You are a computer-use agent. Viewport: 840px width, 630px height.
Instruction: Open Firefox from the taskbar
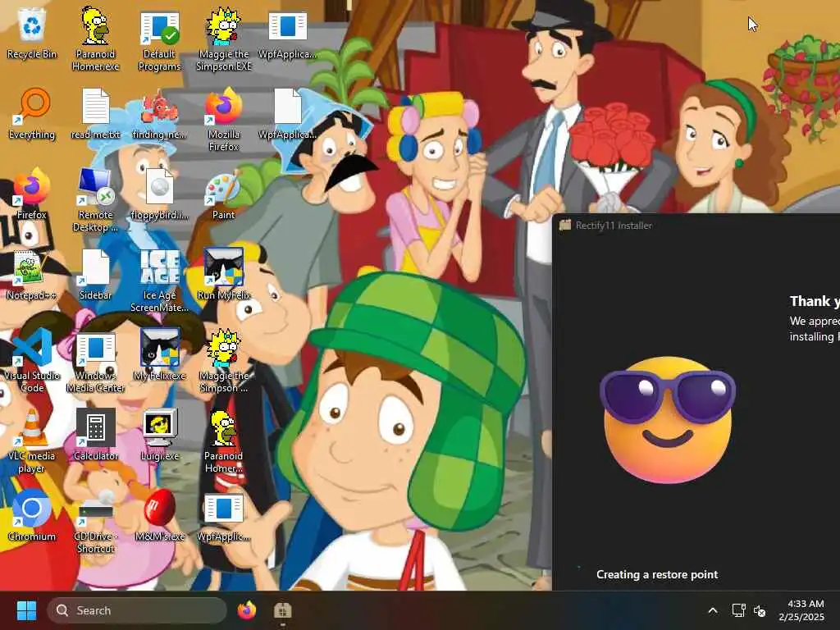[246, 610]
